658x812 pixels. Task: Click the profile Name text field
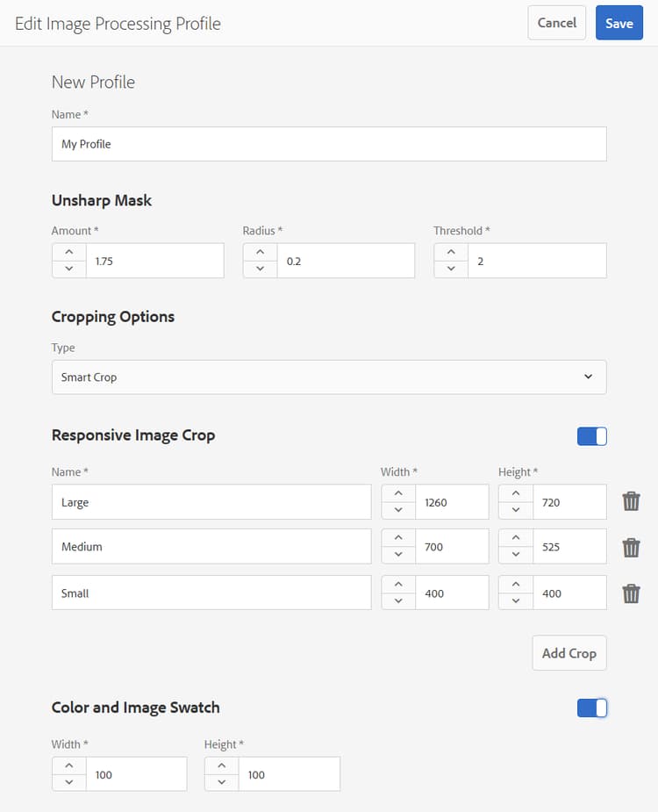[329, 144]
